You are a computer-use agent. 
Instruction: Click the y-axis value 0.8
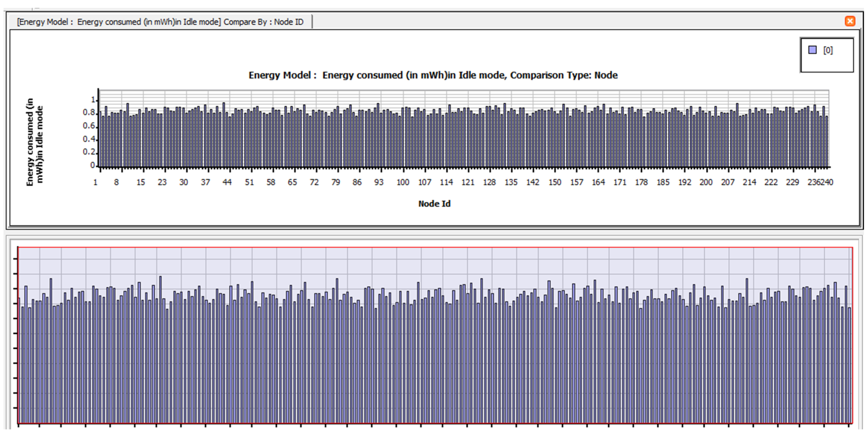pos(89,112)
